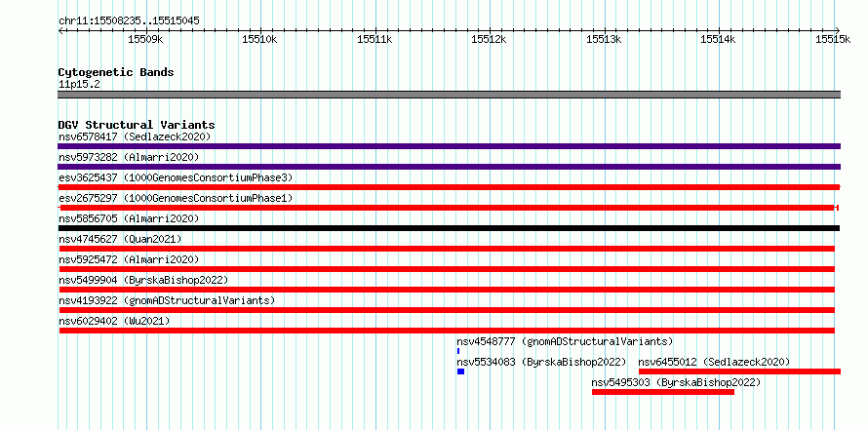Click the 15509k ruler position
This screenshot has height=430, width=868.
point(145,39)
